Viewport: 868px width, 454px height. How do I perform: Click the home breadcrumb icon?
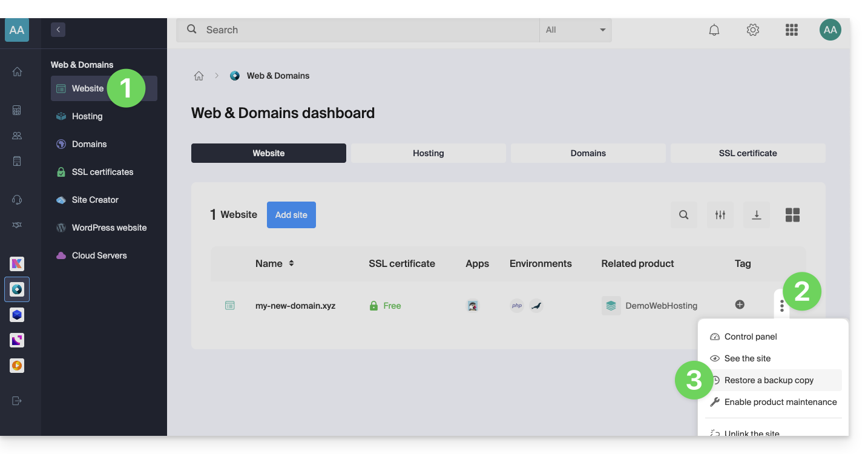coord(199,76)
